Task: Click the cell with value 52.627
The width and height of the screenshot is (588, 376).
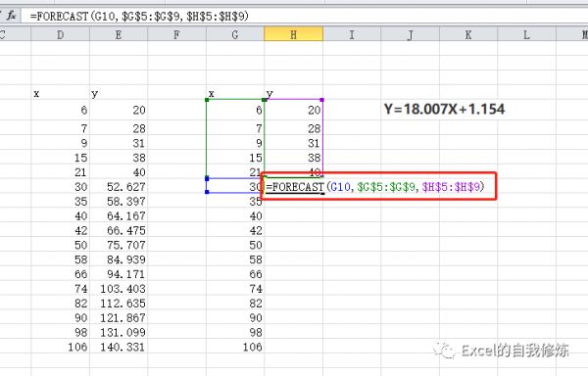Action: tap(119, 186)
